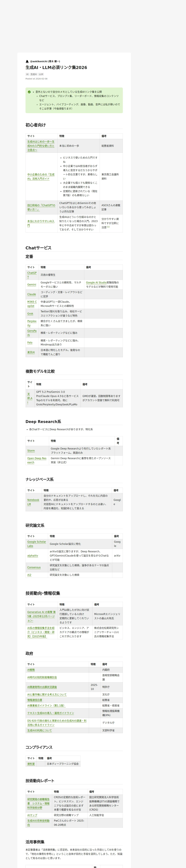The image size is (186, 868).
Task: Open 中小企業のための「生成AI」活用入門ガイド link
Action: (41, 176)
